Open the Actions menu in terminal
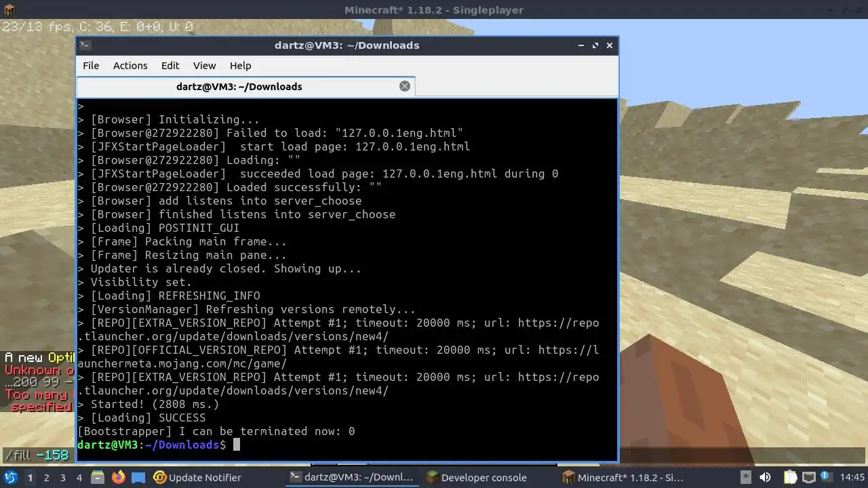This screenshot has height=488, width=868. tap(130, 66)
